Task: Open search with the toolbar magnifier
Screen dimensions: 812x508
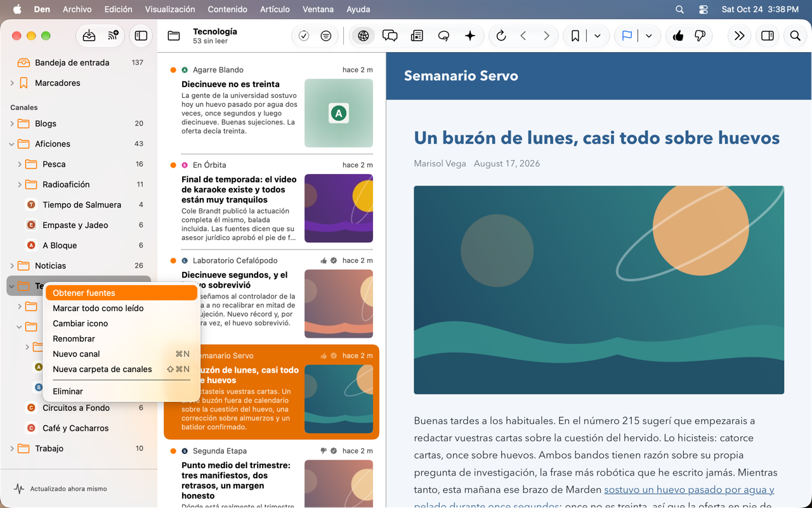Action: tap(795, 36)
